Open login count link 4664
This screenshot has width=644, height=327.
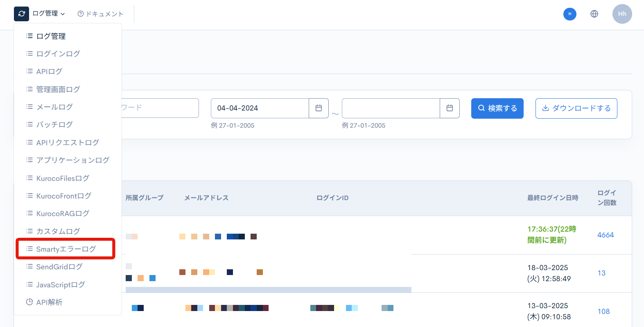point(606,235)
